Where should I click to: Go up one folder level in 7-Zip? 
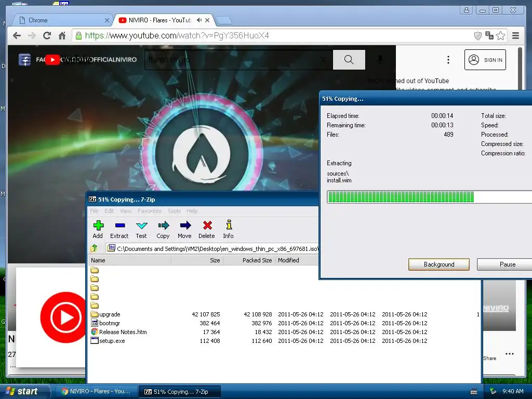pyautogui.click(x=95, y=248)
